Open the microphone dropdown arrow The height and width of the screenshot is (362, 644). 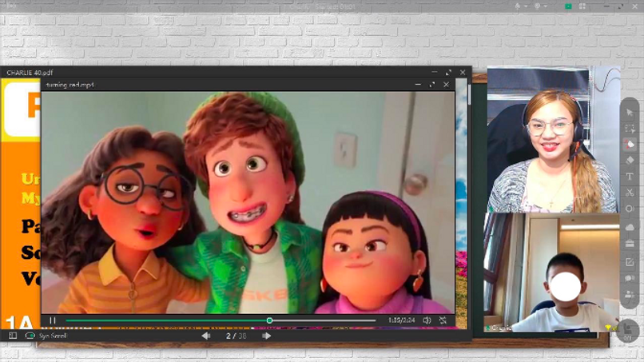pos(527,6)
